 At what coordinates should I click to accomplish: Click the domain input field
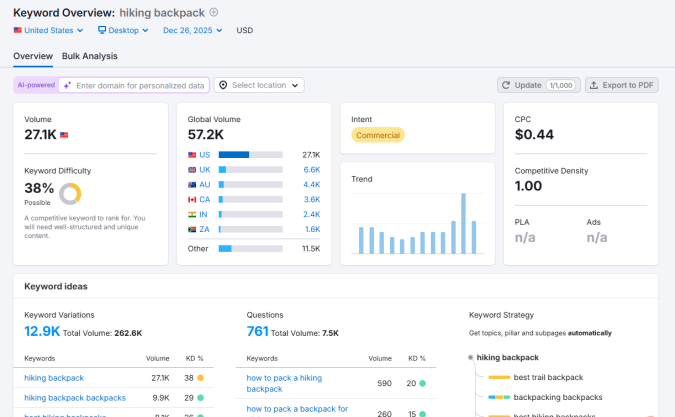(x=140, y=85)
